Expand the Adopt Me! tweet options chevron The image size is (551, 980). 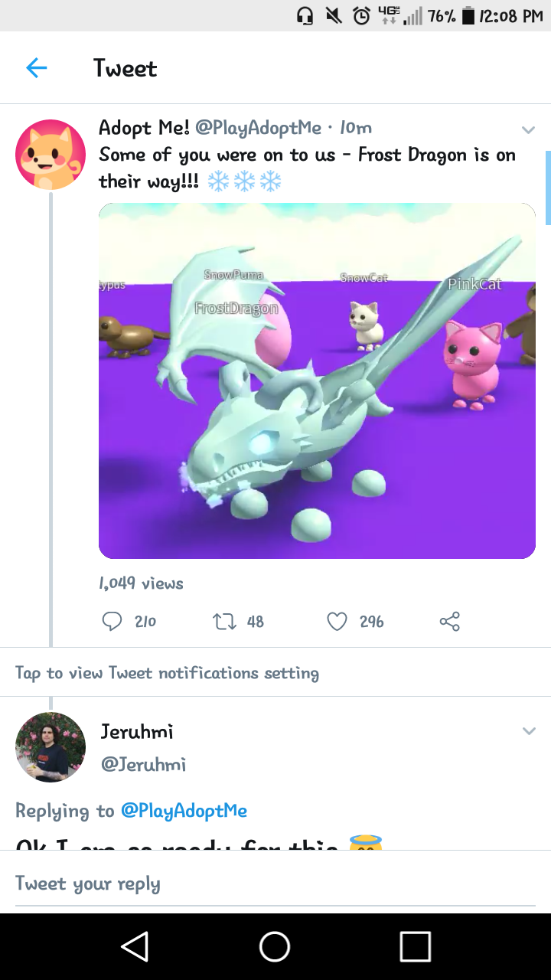click(x=528, y=129)
